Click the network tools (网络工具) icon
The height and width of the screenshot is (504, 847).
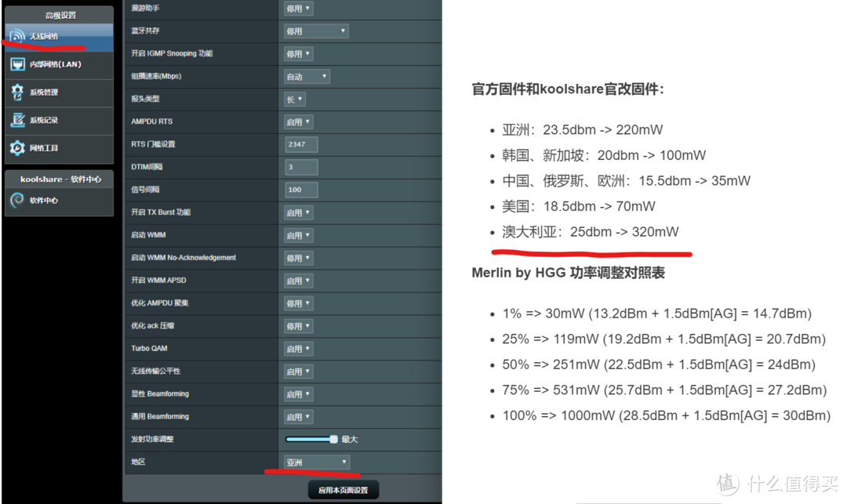coord(17,148)
